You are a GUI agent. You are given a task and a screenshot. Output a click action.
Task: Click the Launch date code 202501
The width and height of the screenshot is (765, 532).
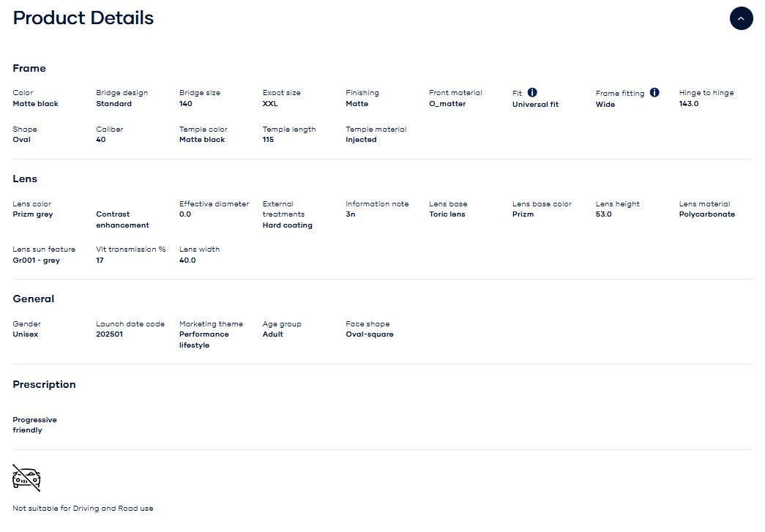[111, 334]
